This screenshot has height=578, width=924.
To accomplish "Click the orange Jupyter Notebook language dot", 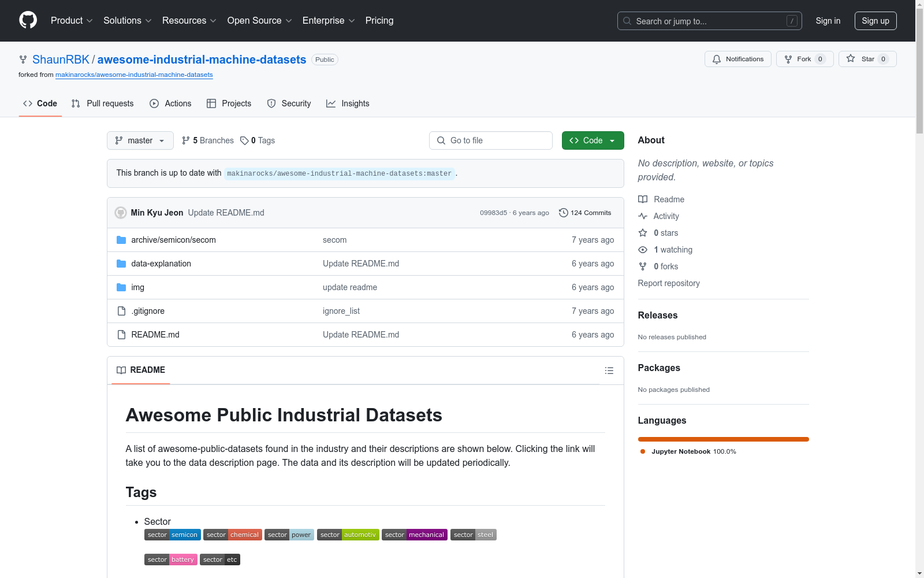I will (643, 451).
